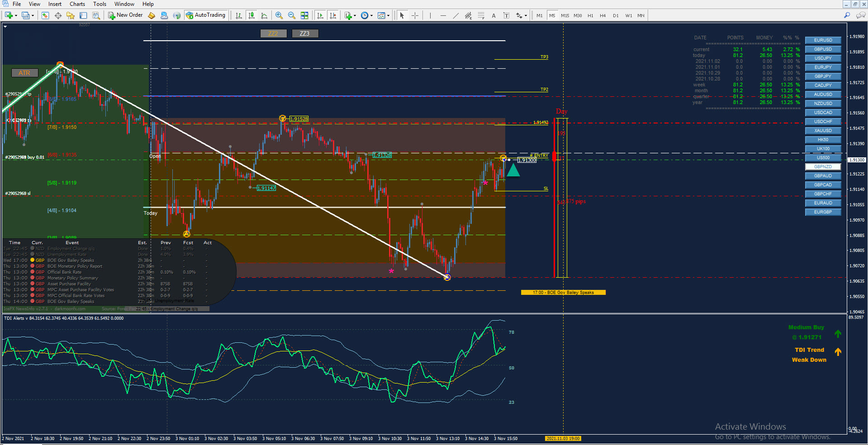
Task: Open the MetaEditor icon
Action: [152, 15]
